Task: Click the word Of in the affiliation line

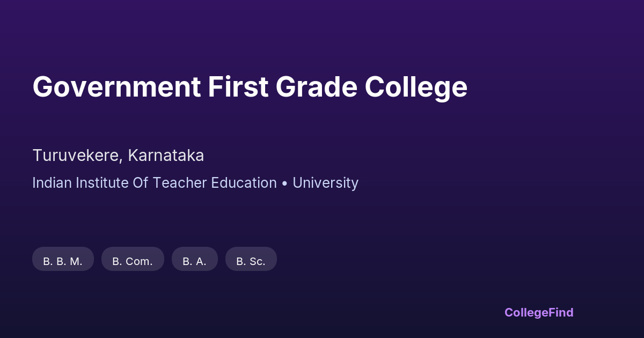Action: (141, 183)
